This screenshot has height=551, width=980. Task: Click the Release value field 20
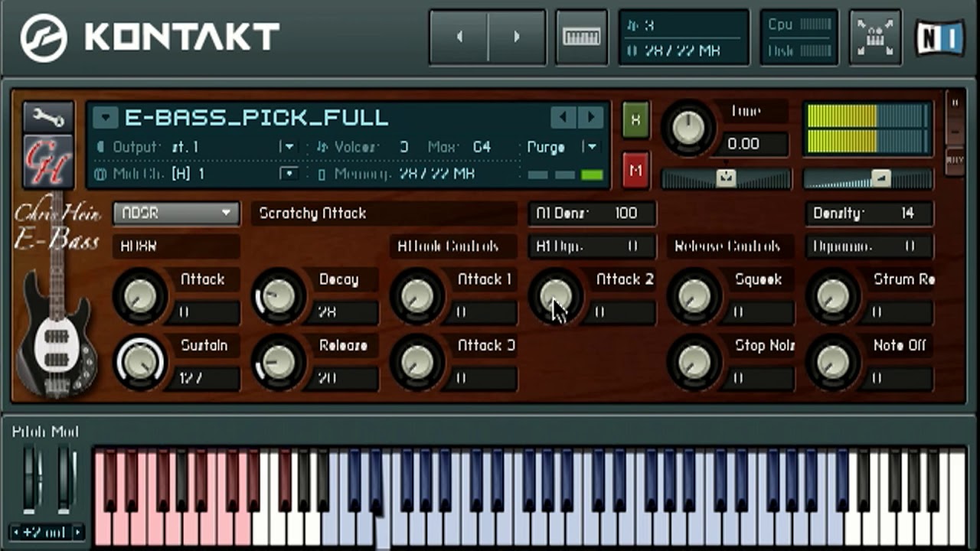point(347,378)
